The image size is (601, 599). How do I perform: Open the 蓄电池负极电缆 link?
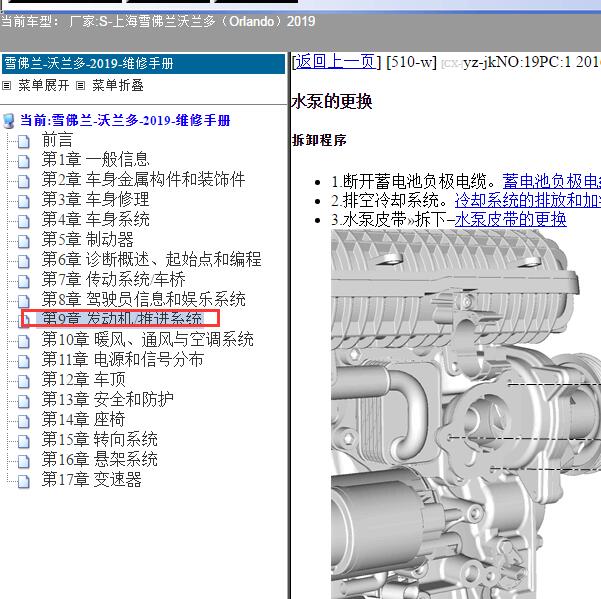point(551,181)
